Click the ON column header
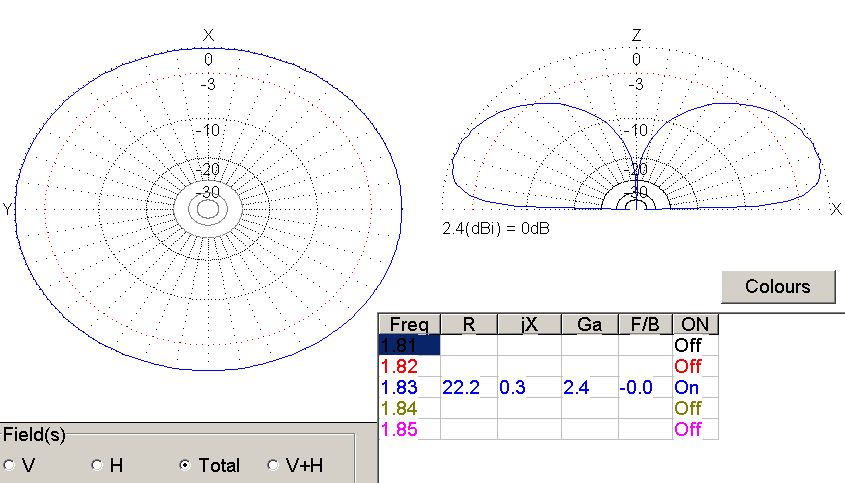 click(695, 324)
